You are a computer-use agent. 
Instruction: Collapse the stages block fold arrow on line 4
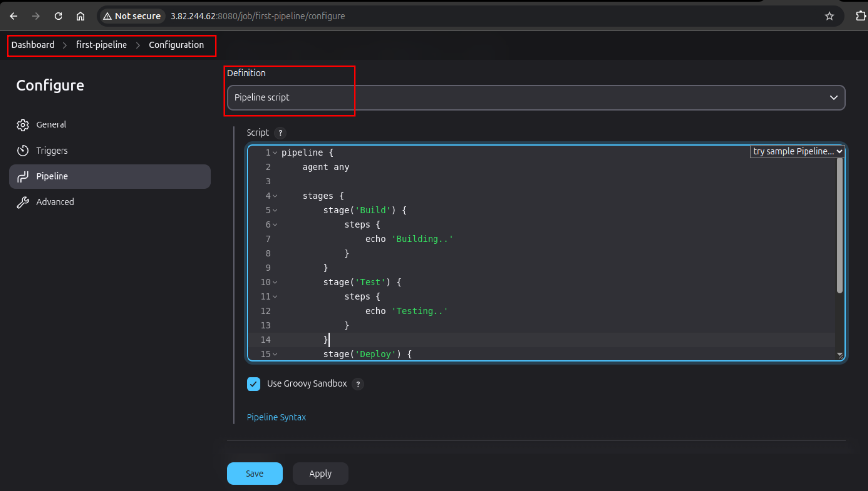click(275, 196)
